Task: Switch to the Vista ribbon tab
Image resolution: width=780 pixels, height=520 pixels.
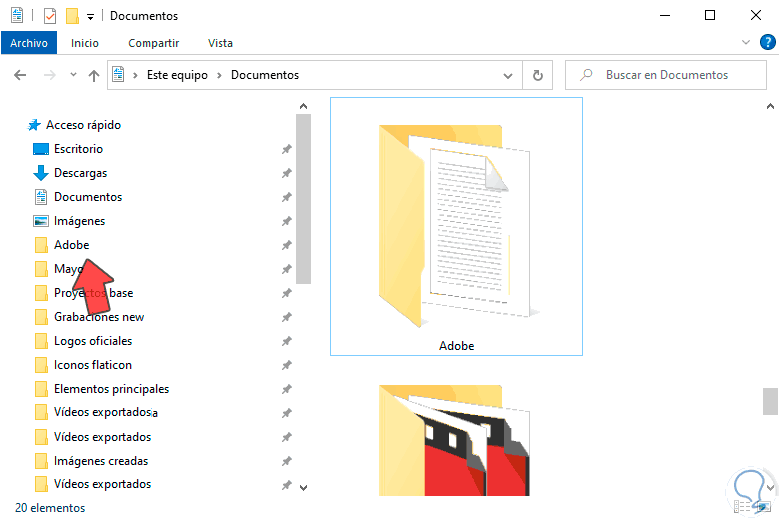Action: pos(220,43)
